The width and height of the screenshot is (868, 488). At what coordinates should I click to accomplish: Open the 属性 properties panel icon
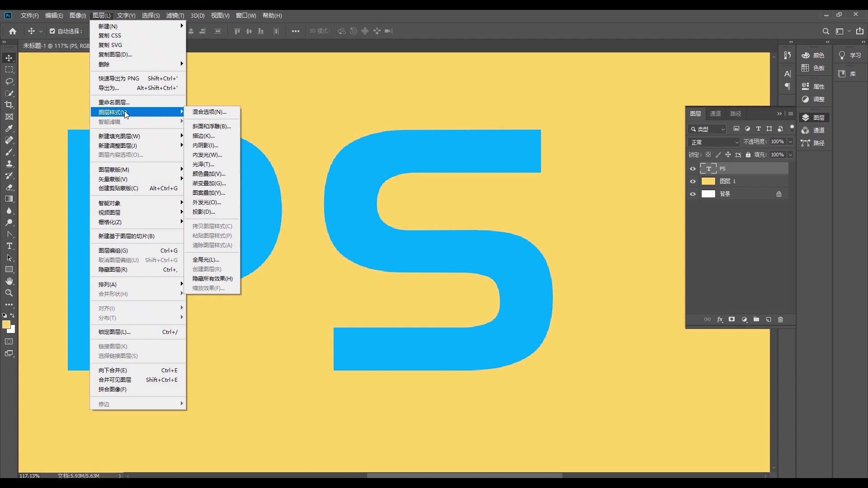(x=813, y=86)
